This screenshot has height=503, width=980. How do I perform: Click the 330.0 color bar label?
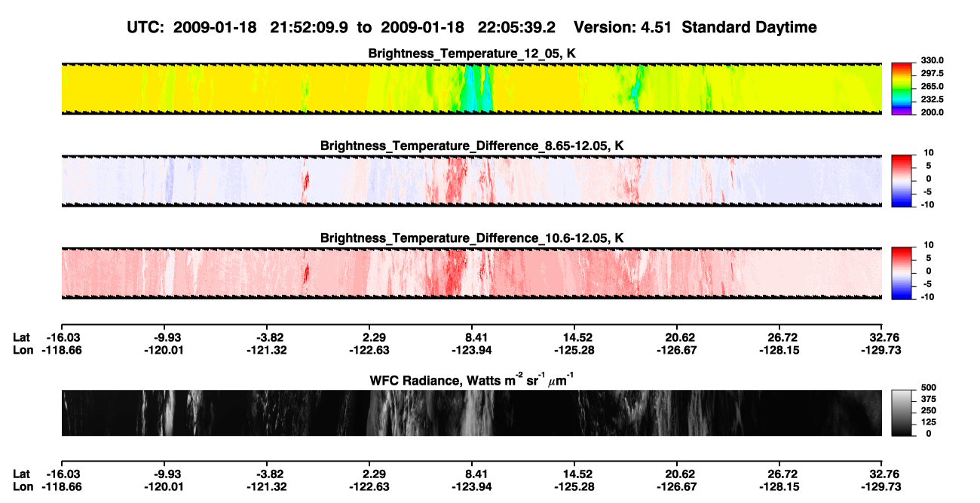click(931, 60)
